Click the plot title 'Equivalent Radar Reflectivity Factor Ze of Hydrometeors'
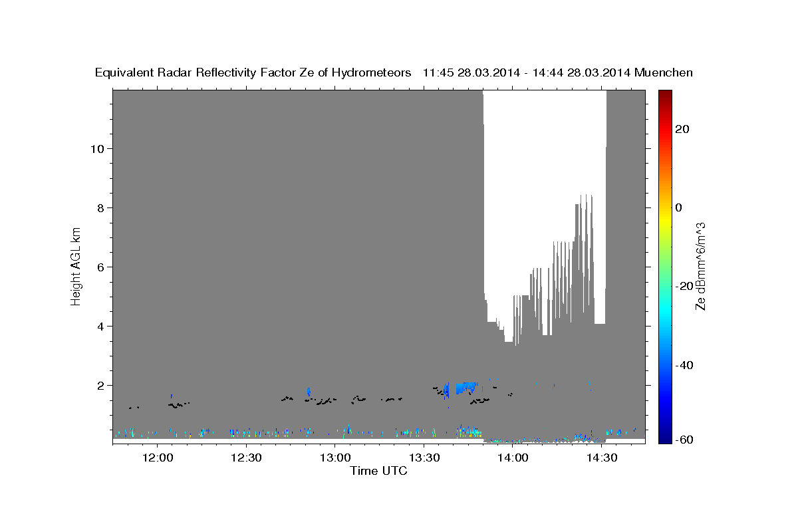This screenshot has width=798, height=532. (x=253, y=72)
